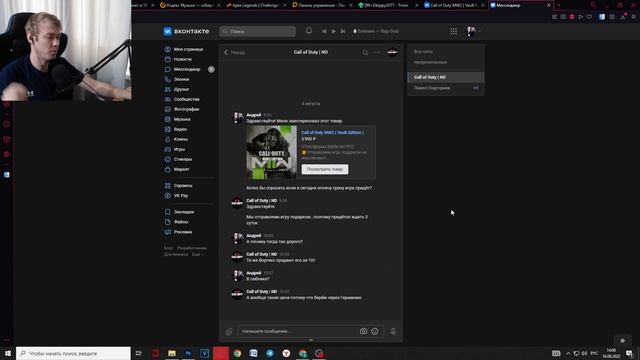Click the 'Файлы' sidebar icon
This screenshot has height=360, width=640.
click(x=167, y=222)
